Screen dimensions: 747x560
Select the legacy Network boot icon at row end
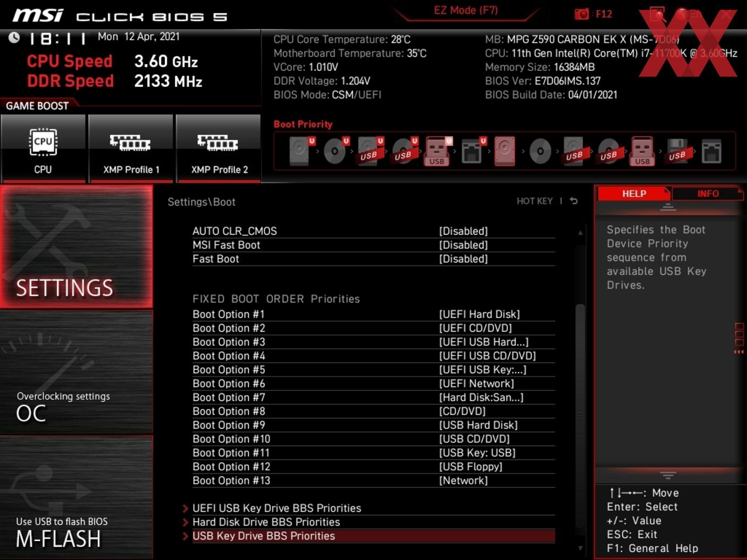tap(711, 152)
